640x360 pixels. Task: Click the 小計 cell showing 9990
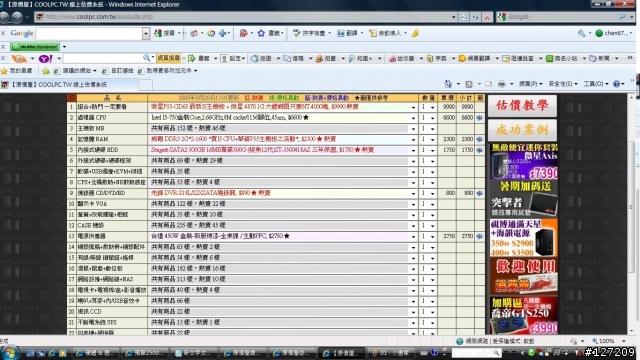click(x=466, y=107)
